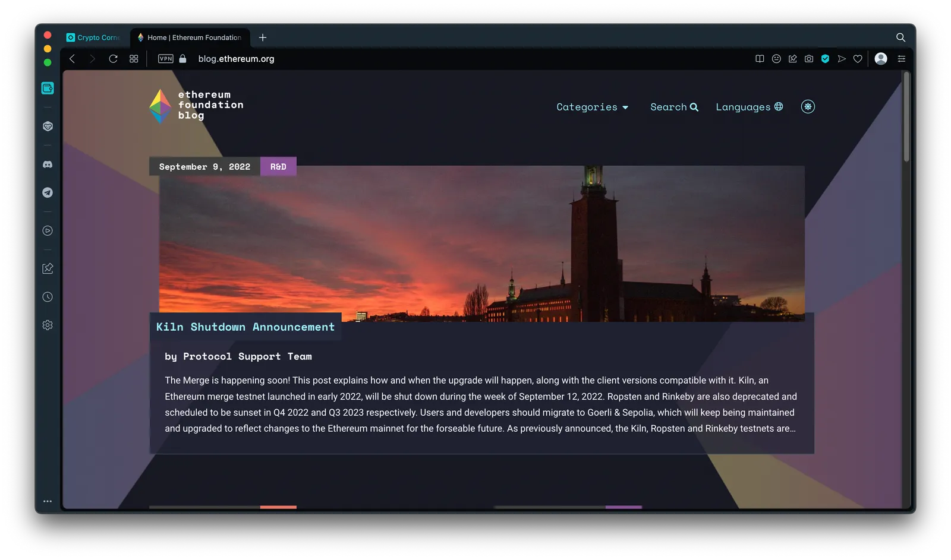Click the Stockholm sunset post image

(x=481, y=243)
